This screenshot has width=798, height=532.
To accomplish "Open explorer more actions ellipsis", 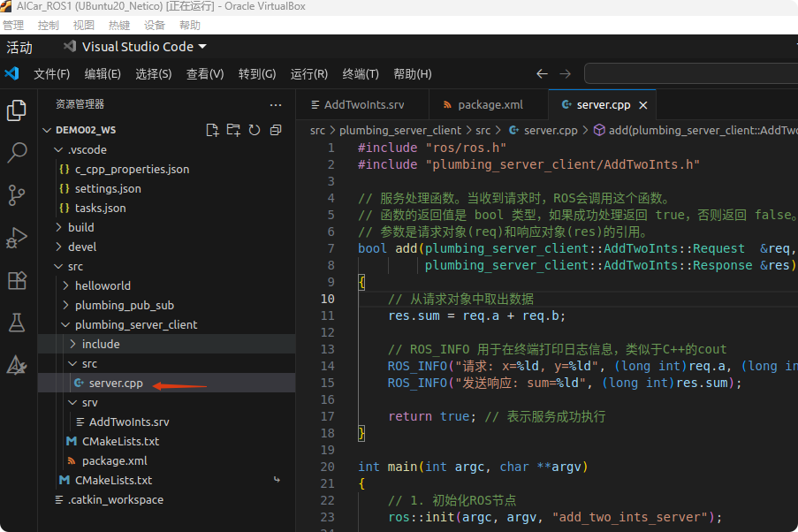I will [276, 105].
